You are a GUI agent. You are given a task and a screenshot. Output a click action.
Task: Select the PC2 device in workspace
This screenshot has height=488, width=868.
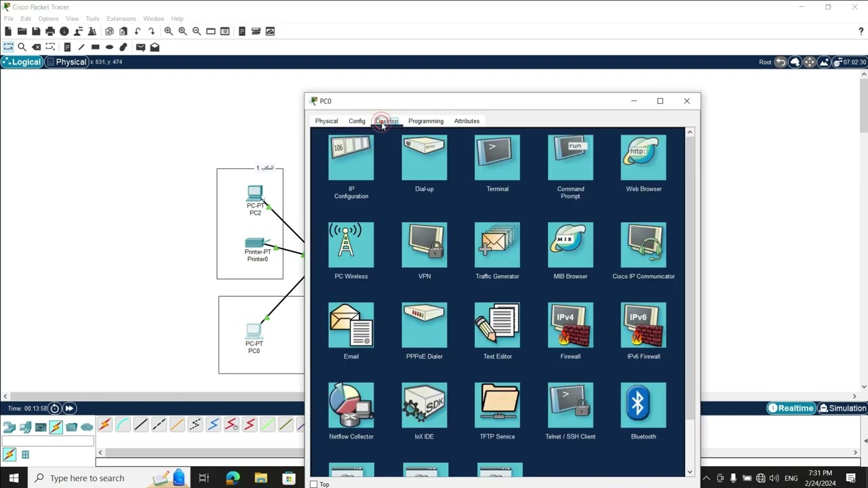point(255,200)
